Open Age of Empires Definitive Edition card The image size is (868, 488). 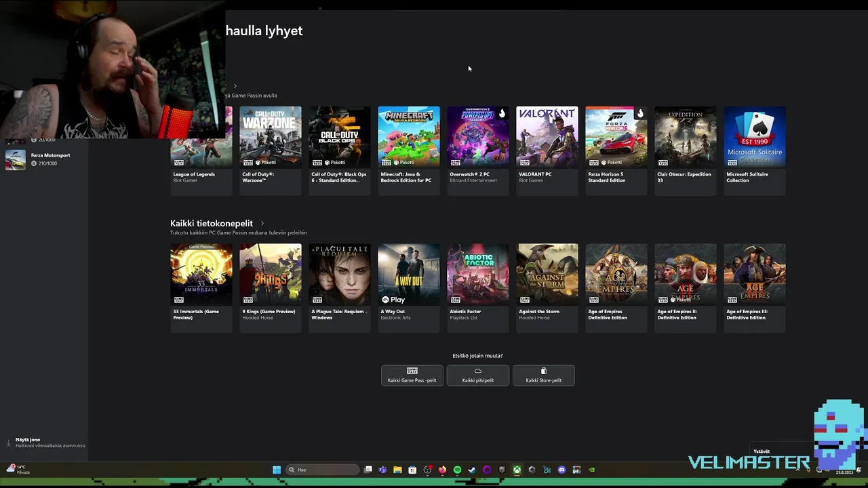[x=616, y=289]
